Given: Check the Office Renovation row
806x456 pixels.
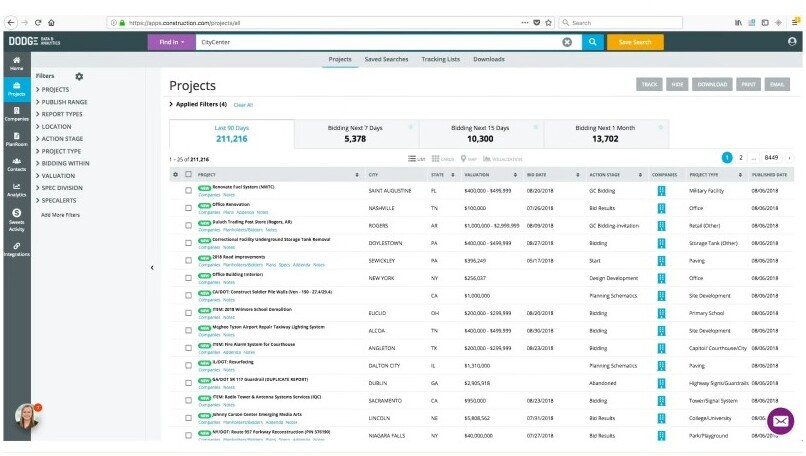Looking at the screenshot, I should [188, 208].
